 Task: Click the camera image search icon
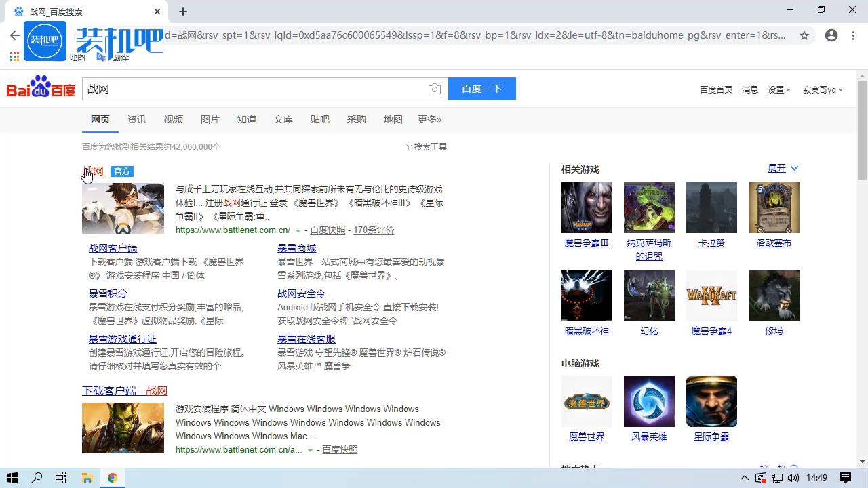tap(435, 89)
